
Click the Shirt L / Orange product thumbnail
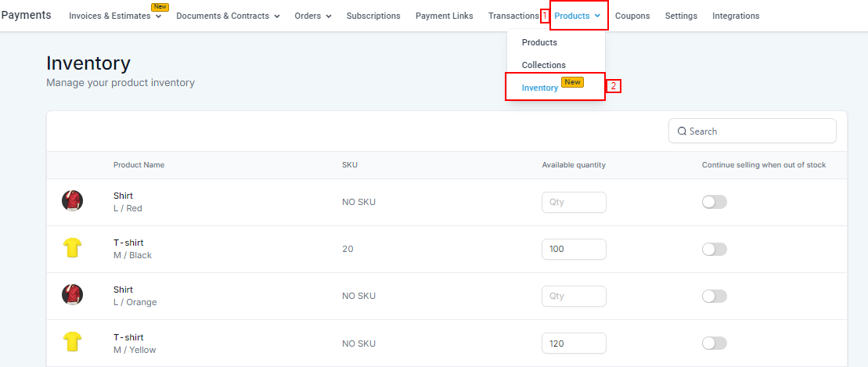(x=73, y=295)
